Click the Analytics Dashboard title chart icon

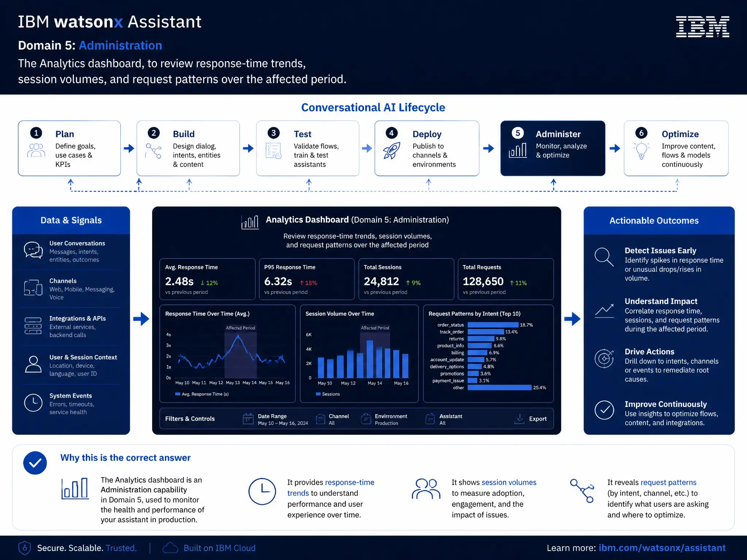pos(250,222)
